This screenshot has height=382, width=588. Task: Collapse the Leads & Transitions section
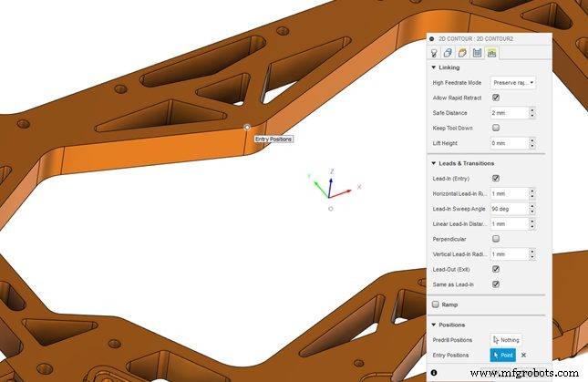point(434,163)
